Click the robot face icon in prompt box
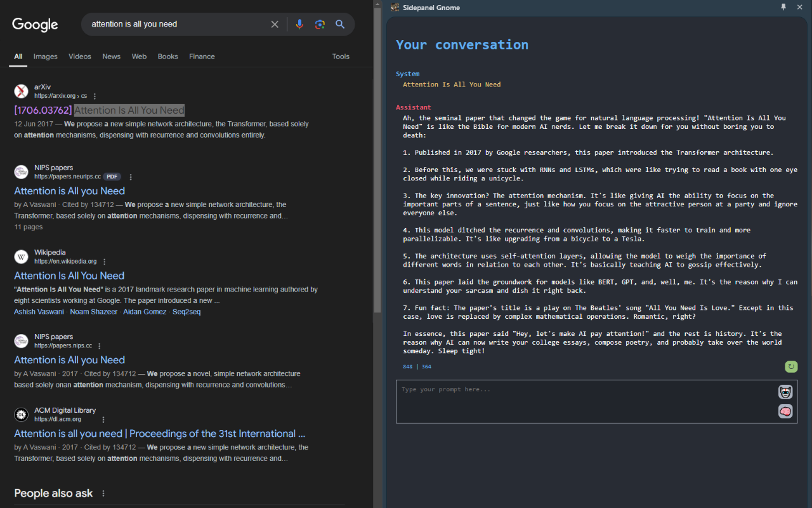This screenshot has width=812, height=508. point(785,392)
